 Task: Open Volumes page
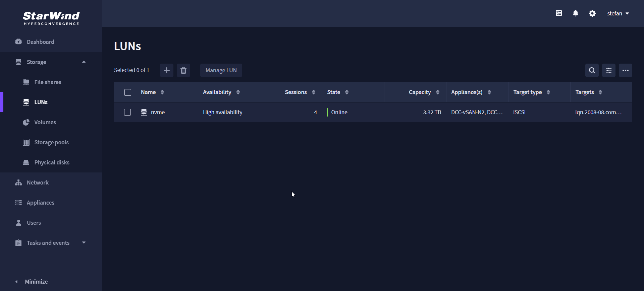click(45, 122)
